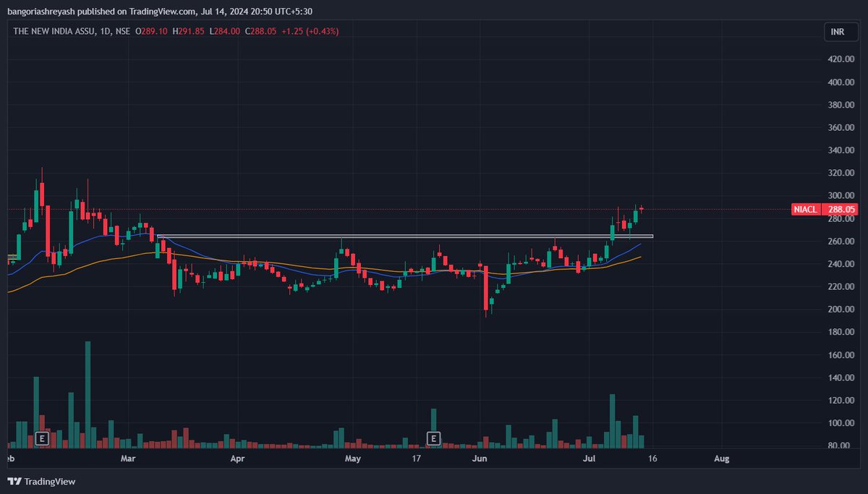Click the Aug label on time axis
The image size is (868, 494).
[x=721, y=459]
